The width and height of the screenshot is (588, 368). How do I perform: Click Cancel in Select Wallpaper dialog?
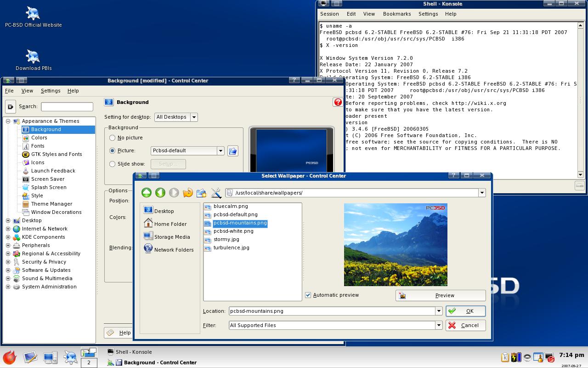(465, 326)
